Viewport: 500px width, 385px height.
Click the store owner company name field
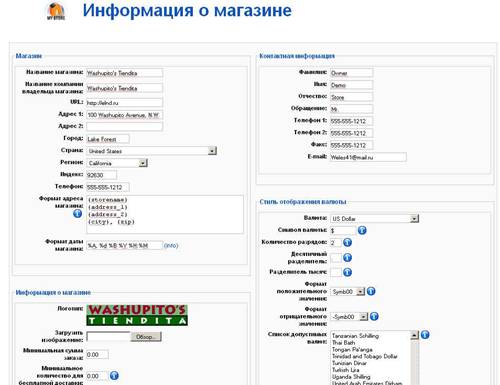click(124, 88)
